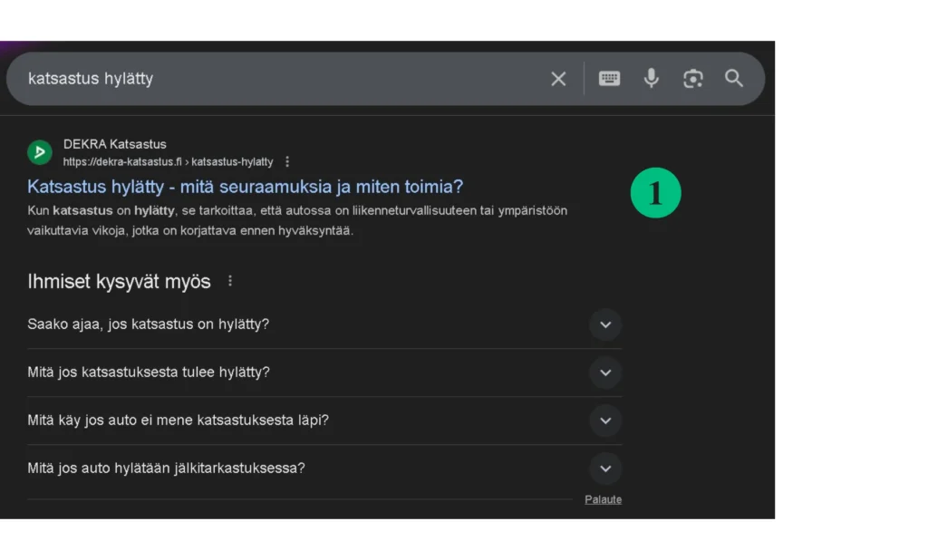Search by image using the camera lens icon

[692, 79]
